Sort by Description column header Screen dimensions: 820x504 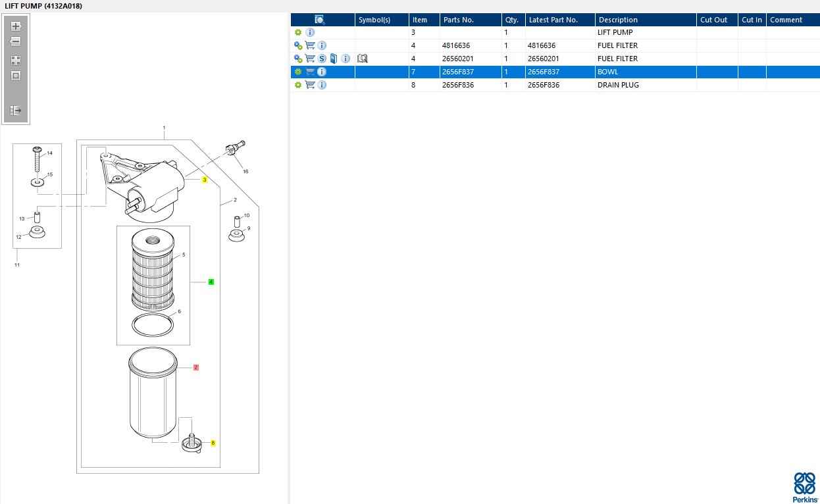646,20
